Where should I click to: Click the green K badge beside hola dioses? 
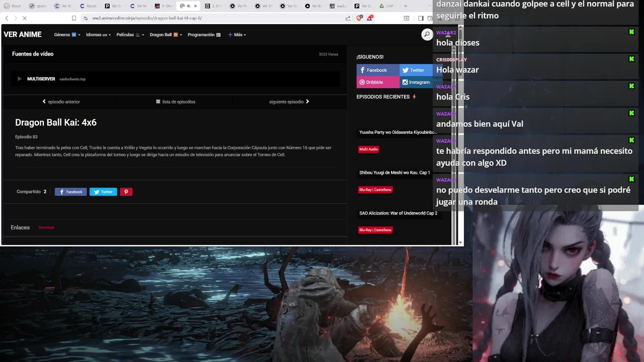pos(631,32)
